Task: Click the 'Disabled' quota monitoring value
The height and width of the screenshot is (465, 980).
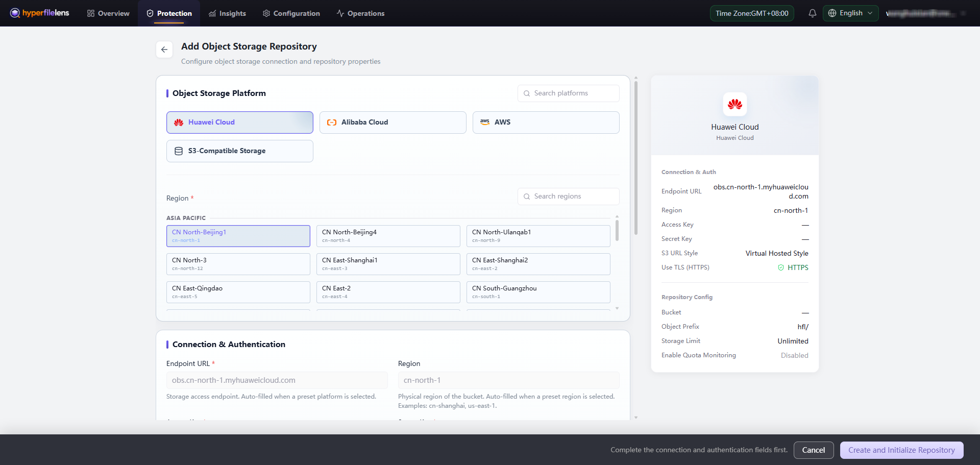Action: point(794,355)
